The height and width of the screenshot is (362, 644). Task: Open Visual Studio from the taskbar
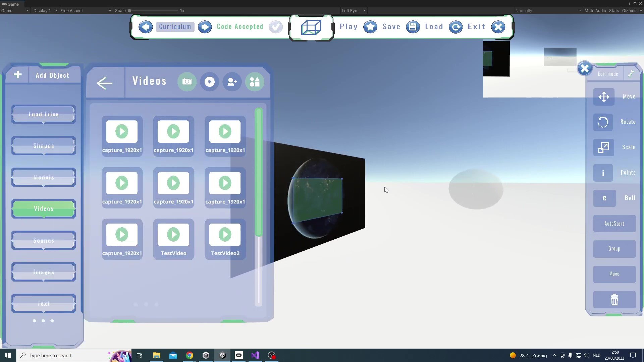[255, 355]
